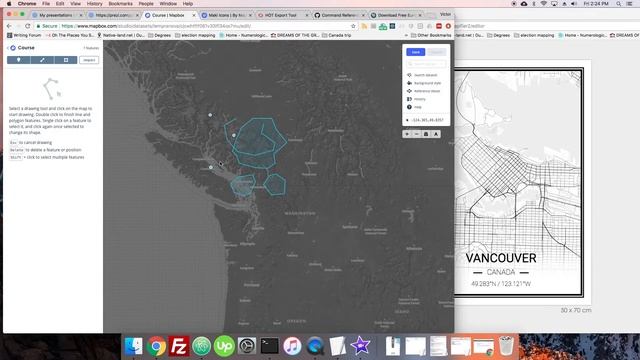Open Writing Forum bookmark
This screenshot has height=360, width=640.
[24, 36]
